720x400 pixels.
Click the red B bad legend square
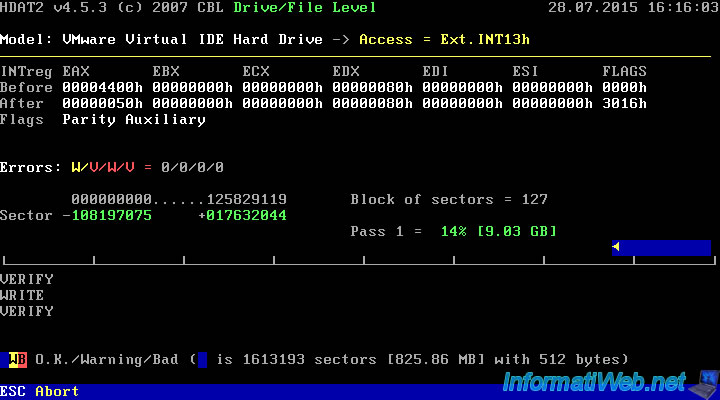(22, 360)
